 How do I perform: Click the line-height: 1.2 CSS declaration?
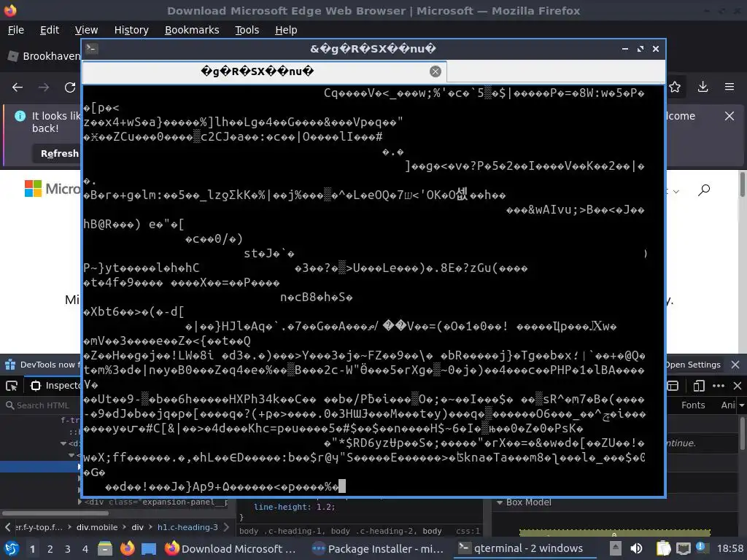pos(294,507)
